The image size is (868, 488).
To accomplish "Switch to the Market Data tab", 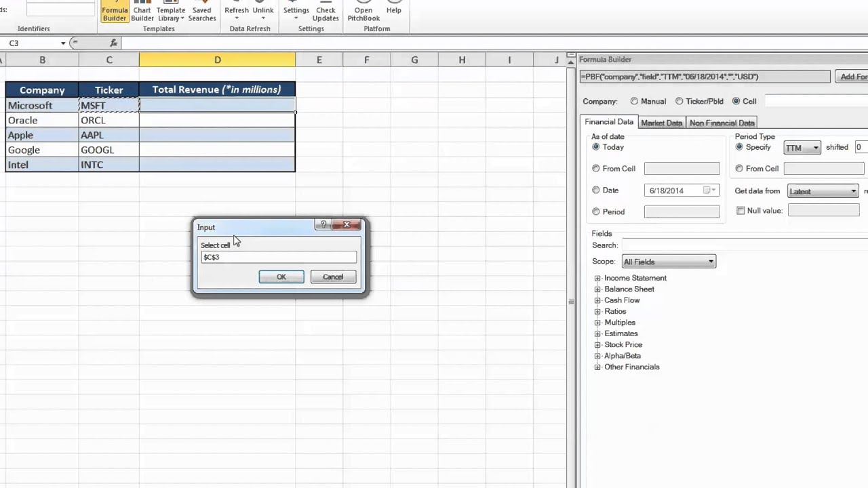I will [661, 123].
